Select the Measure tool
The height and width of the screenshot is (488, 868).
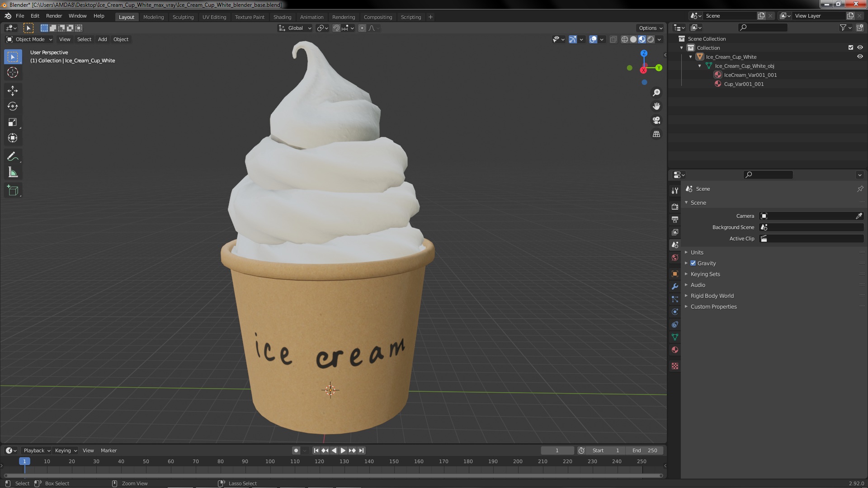(x=13, y=173)
